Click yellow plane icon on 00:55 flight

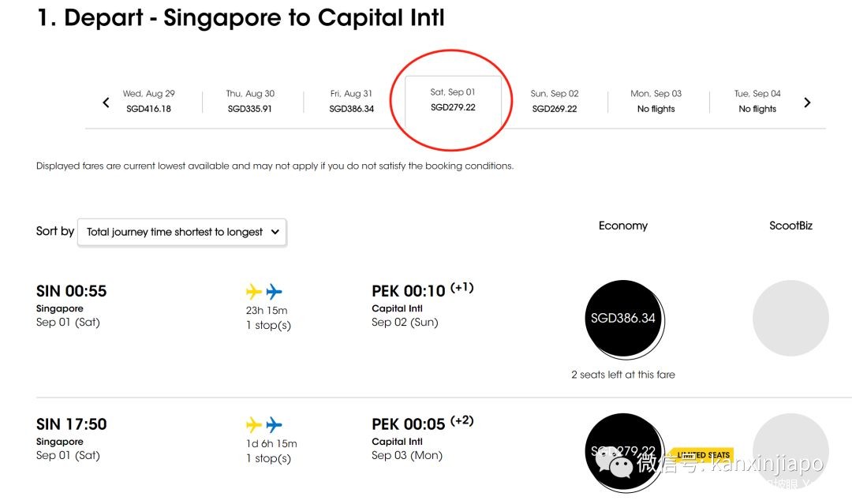click(x=254, y=292)
